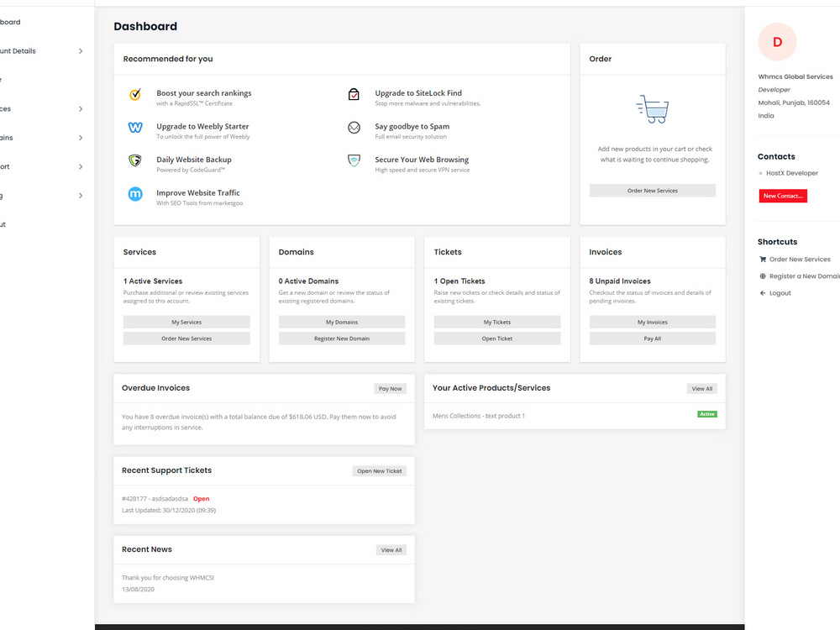Open ticket #428177 asdsadasdsa
Viewport: 840px width, 630px height.
pos(155,499)
